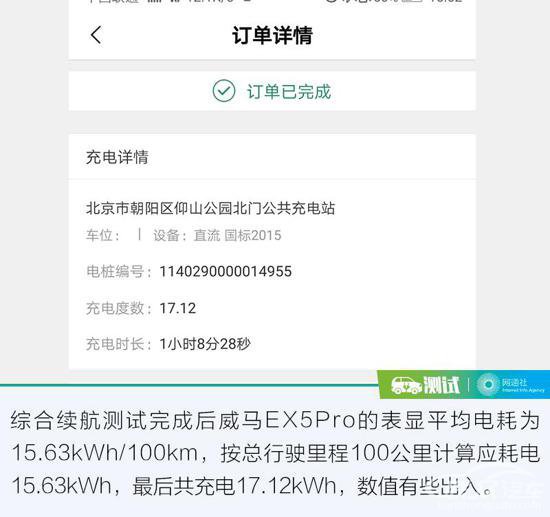This screenshot has width=550, height=517.
Task: Select charger number 1140290000014955
Action: (226, 271)
